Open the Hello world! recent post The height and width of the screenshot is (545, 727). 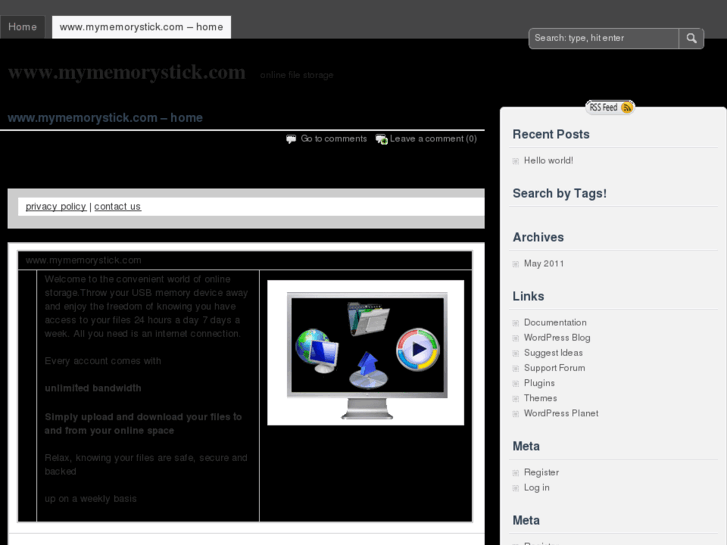[548, 160]
